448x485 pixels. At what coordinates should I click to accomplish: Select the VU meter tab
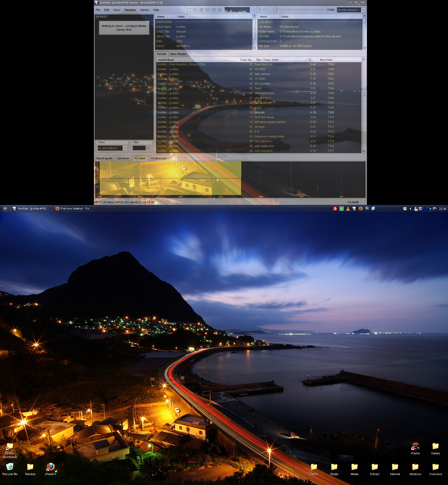(x=140, y=158)
